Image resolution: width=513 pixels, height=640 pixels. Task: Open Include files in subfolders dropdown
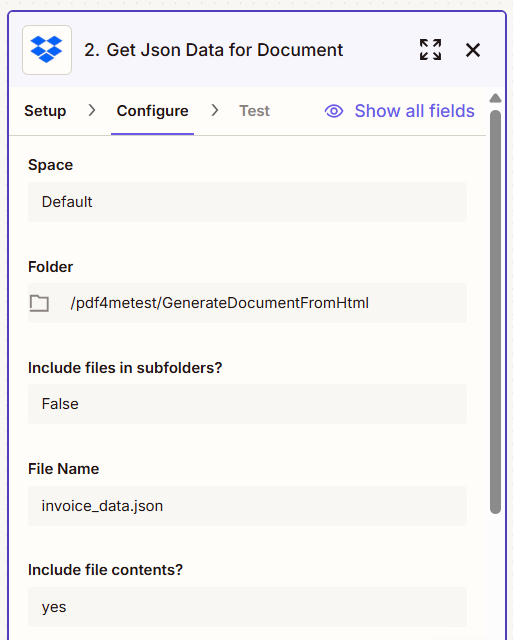[x=247, y=404]
